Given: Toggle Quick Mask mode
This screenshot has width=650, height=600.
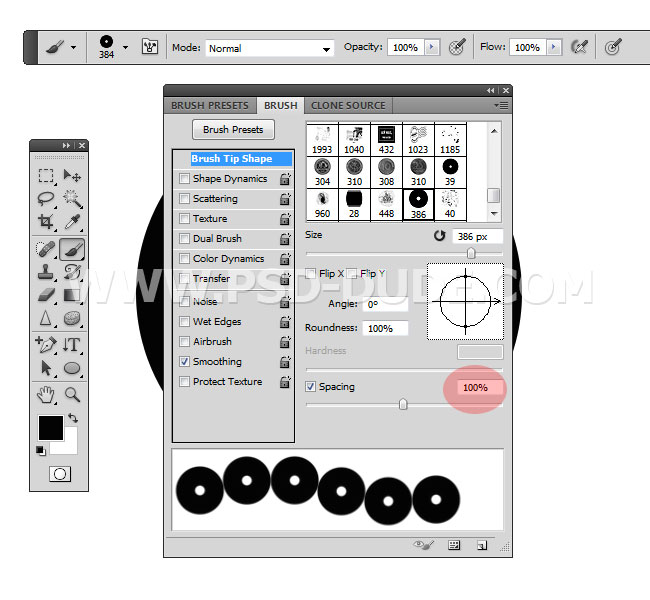Looking at the screenshot, I should click(x=60, y=474).
